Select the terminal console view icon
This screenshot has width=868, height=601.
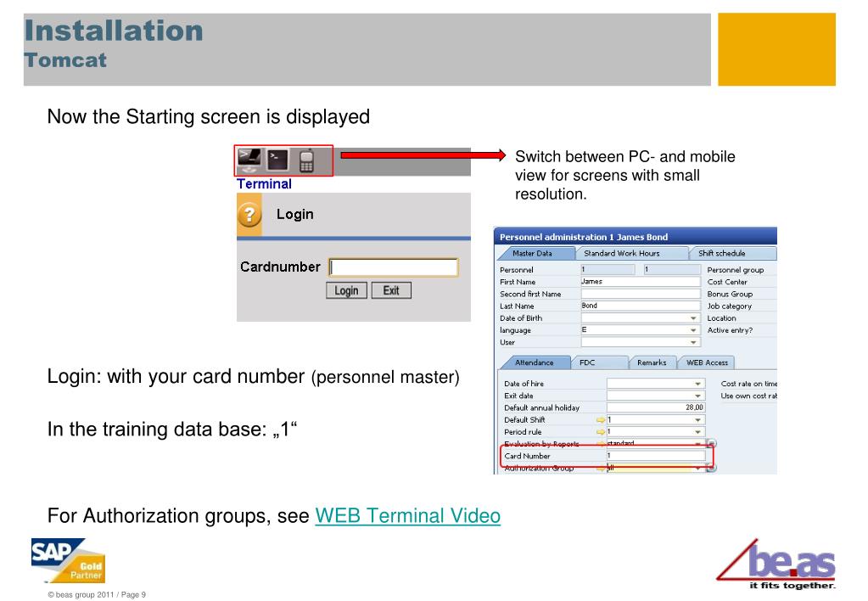[x=277, y=160]
